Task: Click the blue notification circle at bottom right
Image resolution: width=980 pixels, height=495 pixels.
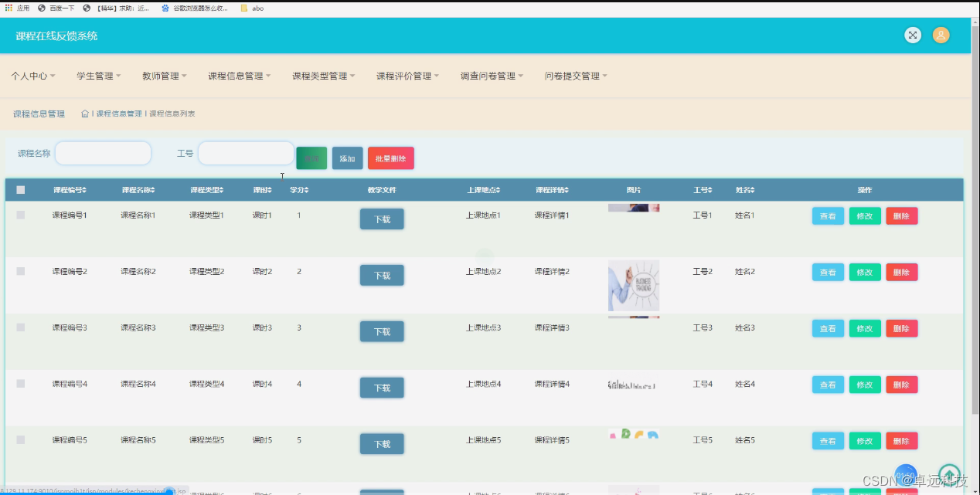Action: [x=906, y=475]
